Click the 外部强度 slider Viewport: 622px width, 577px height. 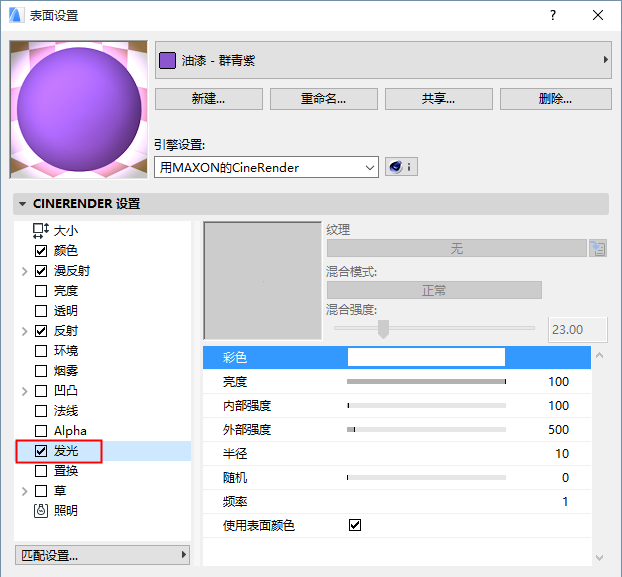point(426,429)
